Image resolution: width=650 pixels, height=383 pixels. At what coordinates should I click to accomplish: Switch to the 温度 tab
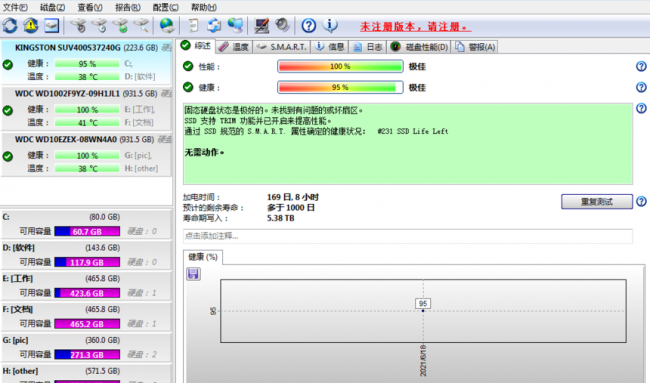[233, 47]
